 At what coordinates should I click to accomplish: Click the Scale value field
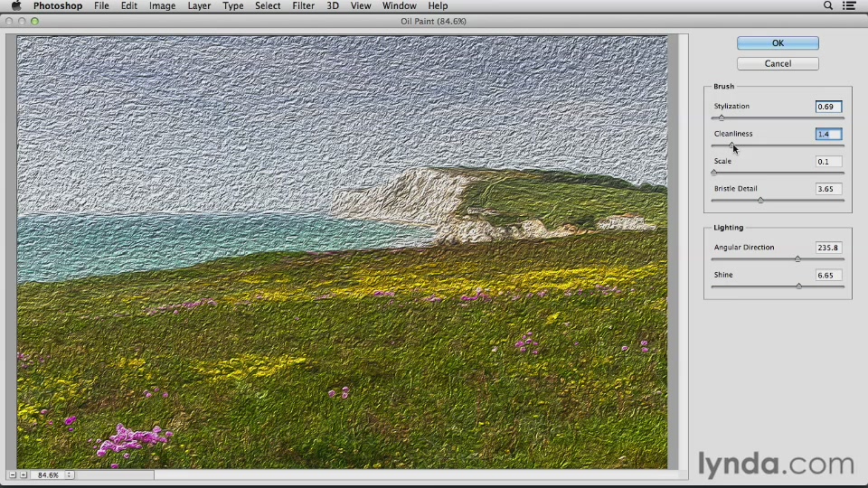[828, 162]
